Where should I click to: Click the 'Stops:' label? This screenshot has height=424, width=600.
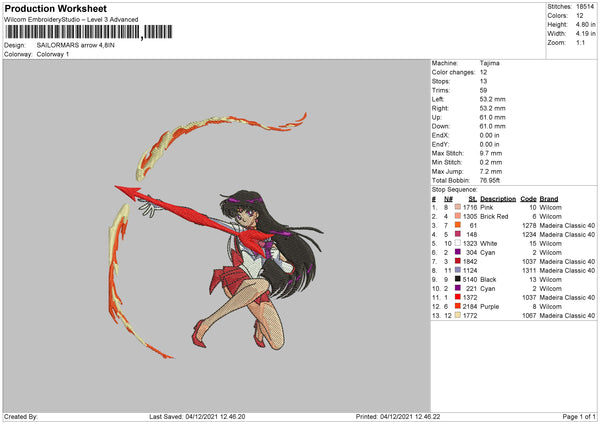point(441,81)
